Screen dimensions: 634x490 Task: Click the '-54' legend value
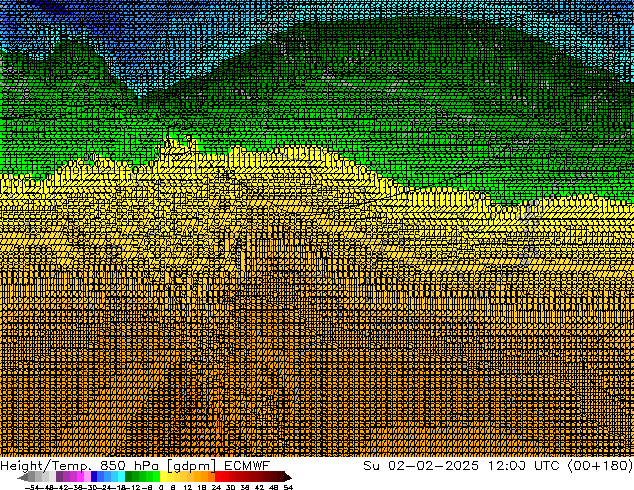[32, 487]
